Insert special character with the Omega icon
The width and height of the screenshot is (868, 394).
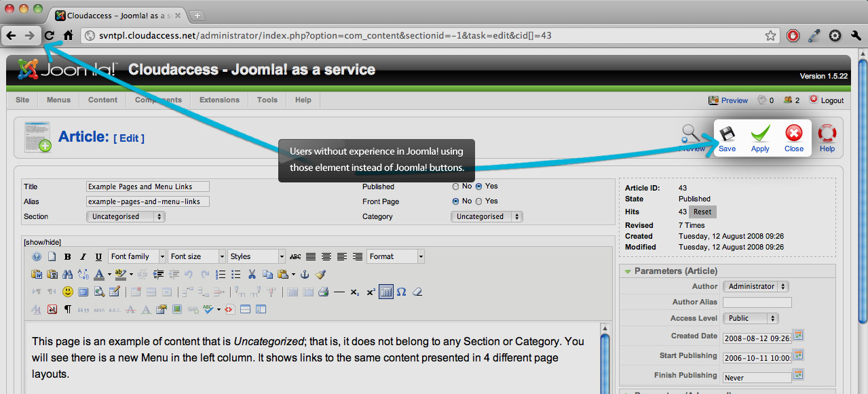402,292
